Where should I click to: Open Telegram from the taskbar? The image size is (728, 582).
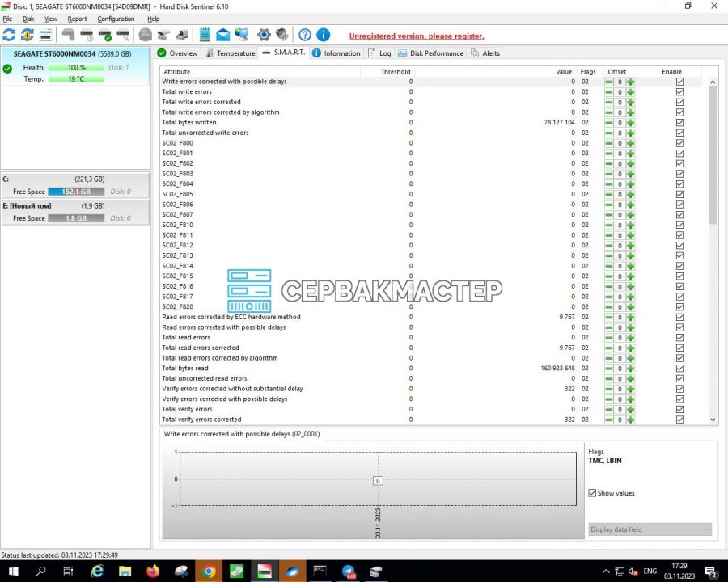pyautogui.click(x=348, y=571)
